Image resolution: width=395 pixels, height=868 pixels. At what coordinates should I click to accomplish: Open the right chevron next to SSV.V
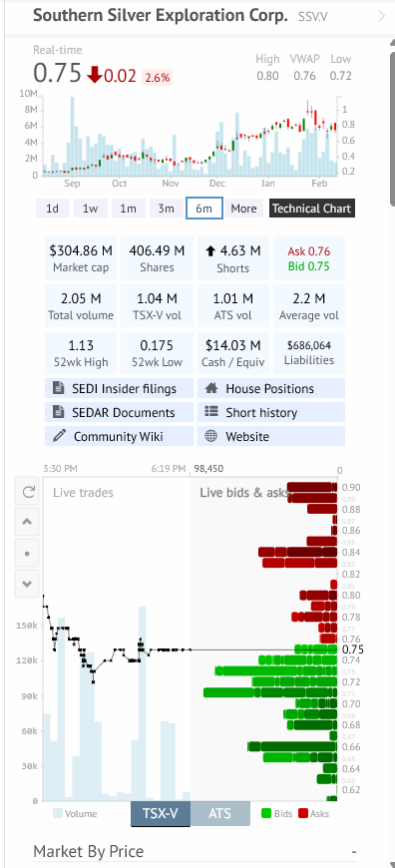(381, 16)
